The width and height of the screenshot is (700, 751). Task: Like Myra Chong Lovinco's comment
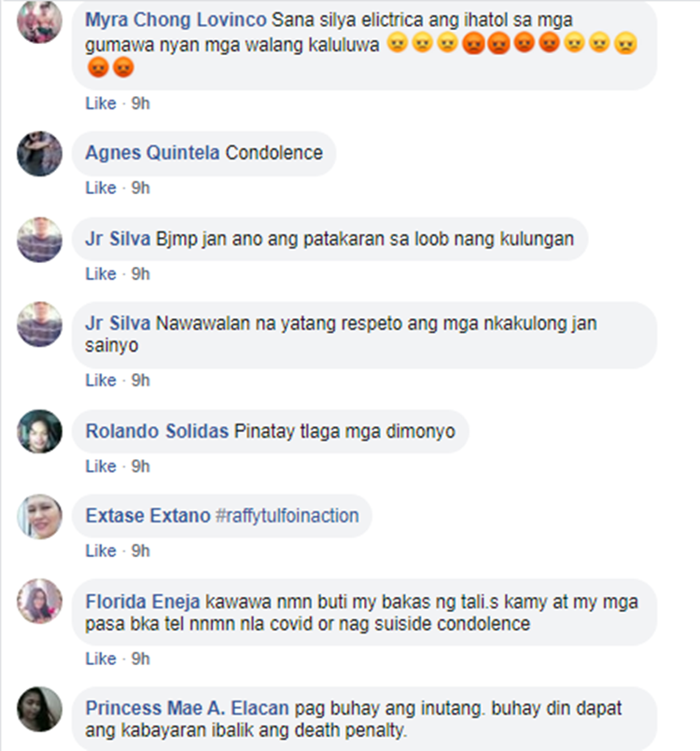pos(101,104)
